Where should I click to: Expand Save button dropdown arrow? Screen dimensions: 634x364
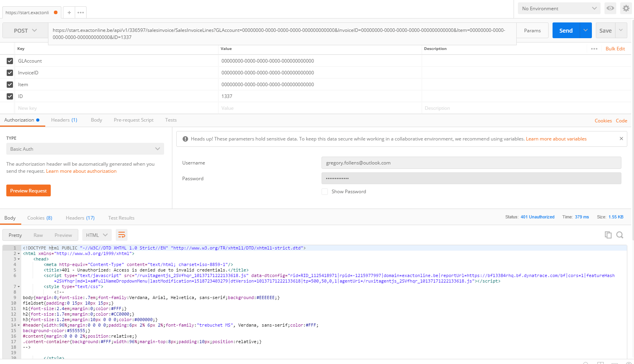(x=621, y=30)
